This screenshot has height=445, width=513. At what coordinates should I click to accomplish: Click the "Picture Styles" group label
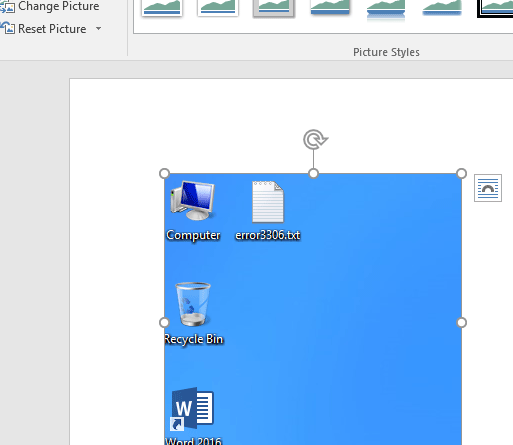pyautogui.click(x=386, y=52)
